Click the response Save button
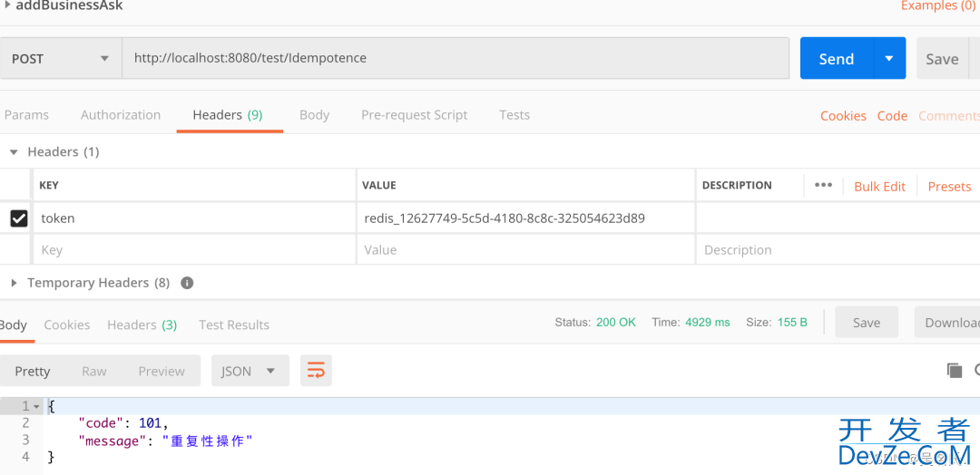This screenshot has height=475, width=980. (x=867, y=323)
